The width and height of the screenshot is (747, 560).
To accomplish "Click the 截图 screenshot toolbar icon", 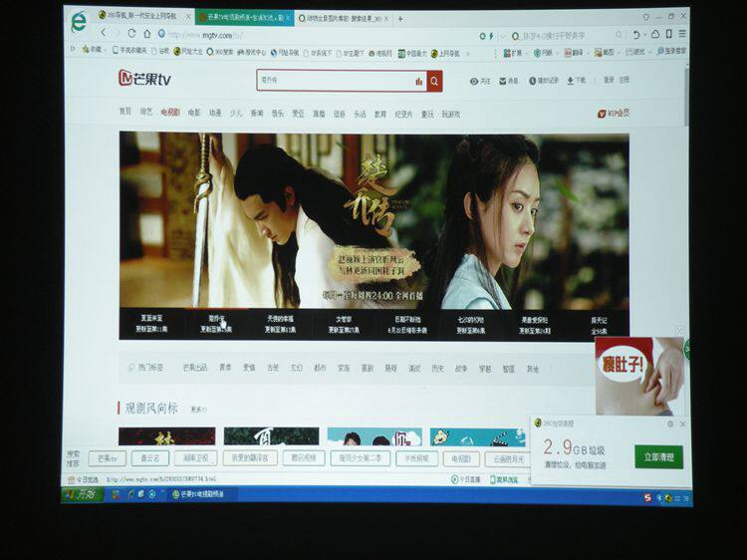I will pos(598,53).
